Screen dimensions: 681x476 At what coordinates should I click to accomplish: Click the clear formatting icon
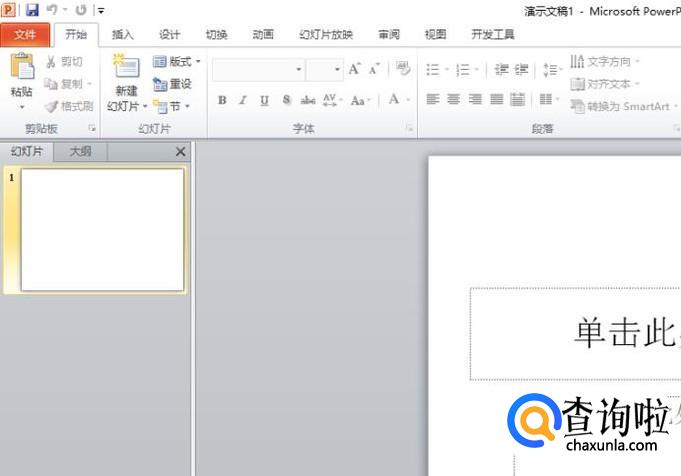coord(403,69)
